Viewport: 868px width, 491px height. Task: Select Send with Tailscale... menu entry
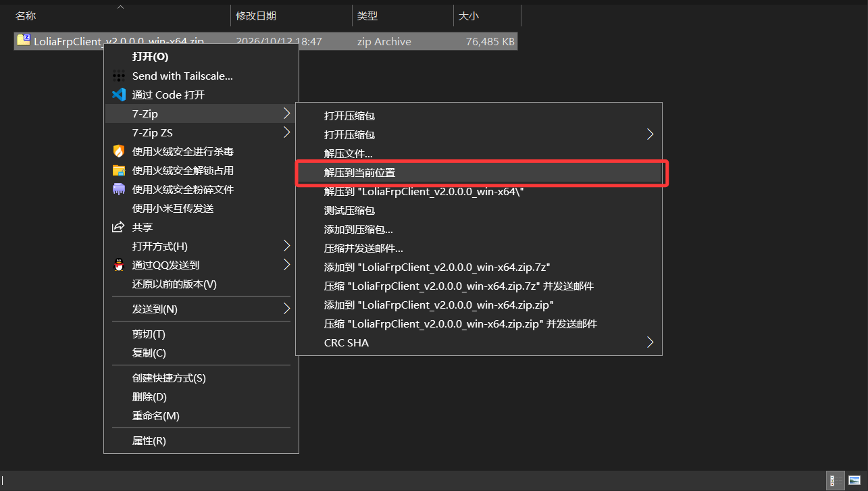pyautogui.click(x=201, y=76)
